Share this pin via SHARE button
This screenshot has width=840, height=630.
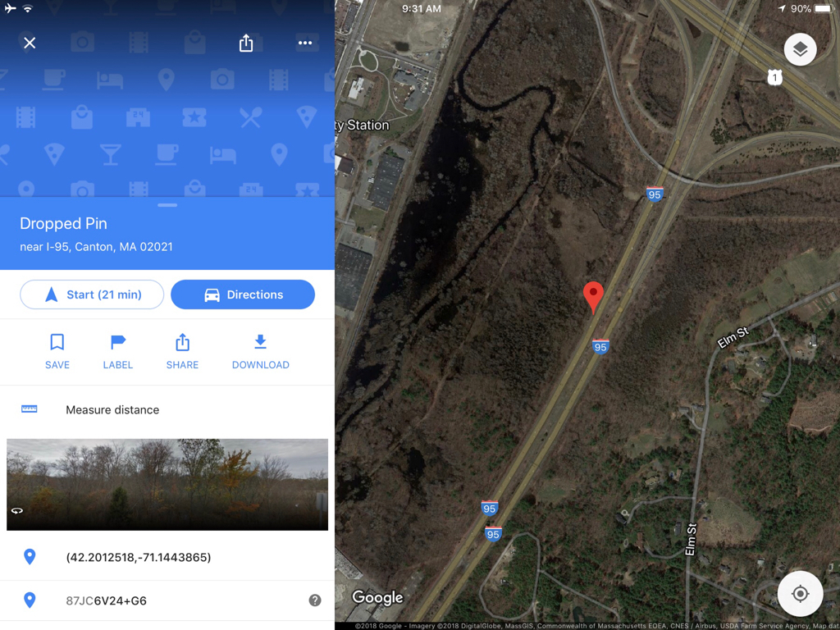[x=182, y=351]
